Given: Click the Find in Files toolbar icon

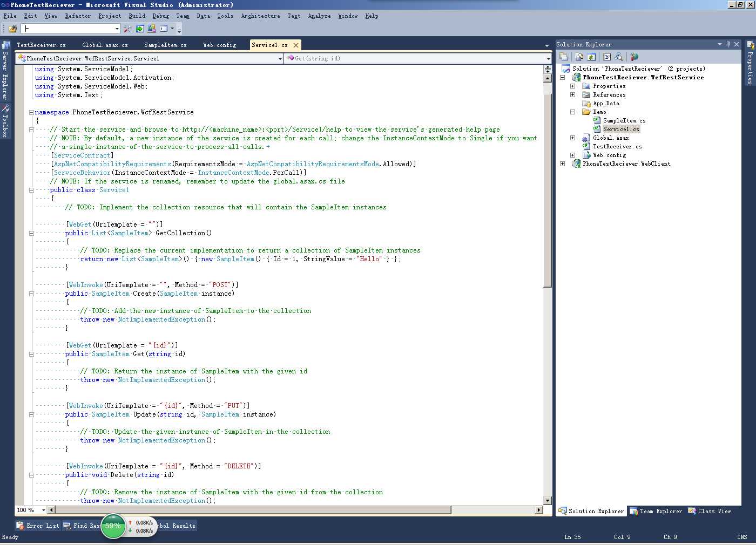Looking at the screenshot, I should click(x=12, y=29).
